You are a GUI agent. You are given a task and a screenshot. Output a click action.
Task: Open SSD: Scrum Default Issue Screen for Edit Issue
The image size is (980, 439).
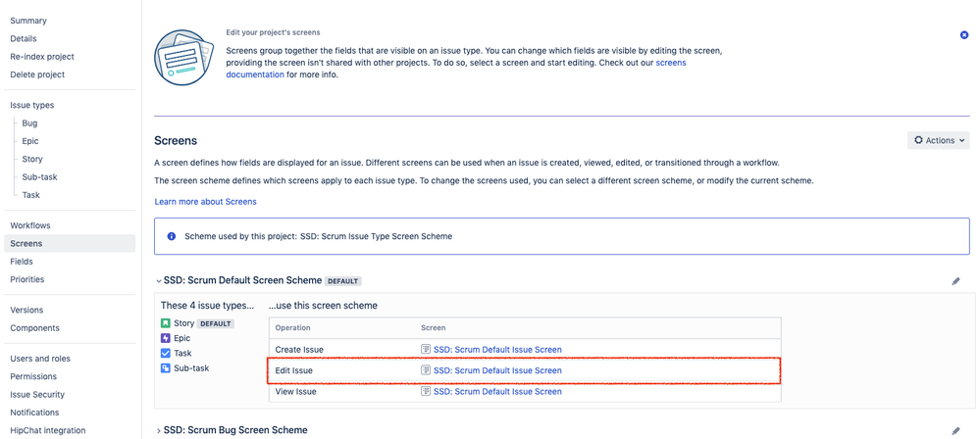[497, 371]
